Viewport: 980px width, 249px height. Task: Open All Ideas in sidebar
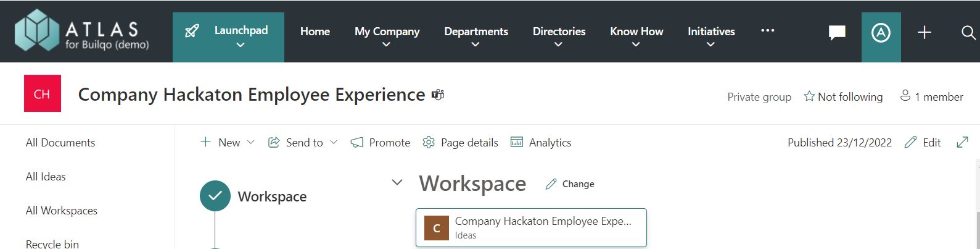(46, 177)
